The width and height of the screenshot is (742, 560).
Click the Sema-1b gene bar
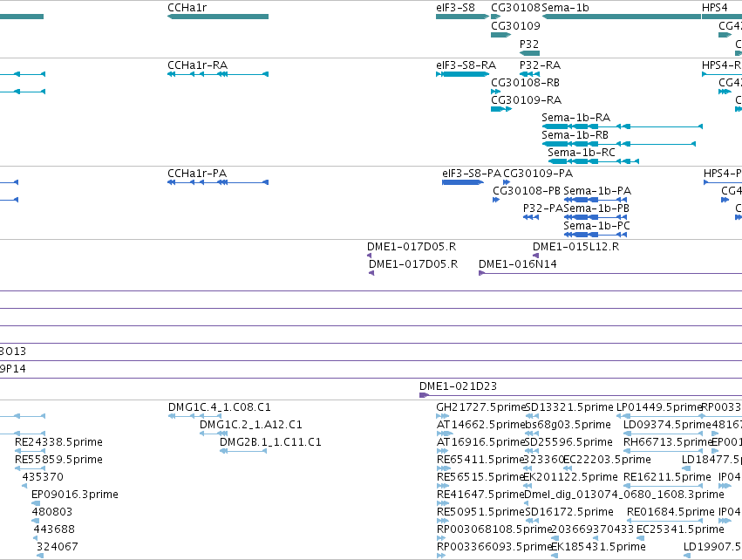click(622, 17)
